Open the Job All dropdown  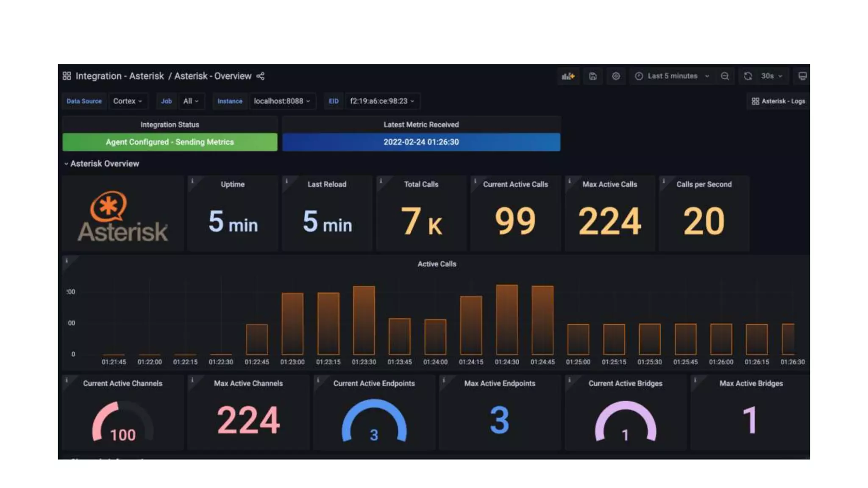pyautogui.click(x=191, y=101)
